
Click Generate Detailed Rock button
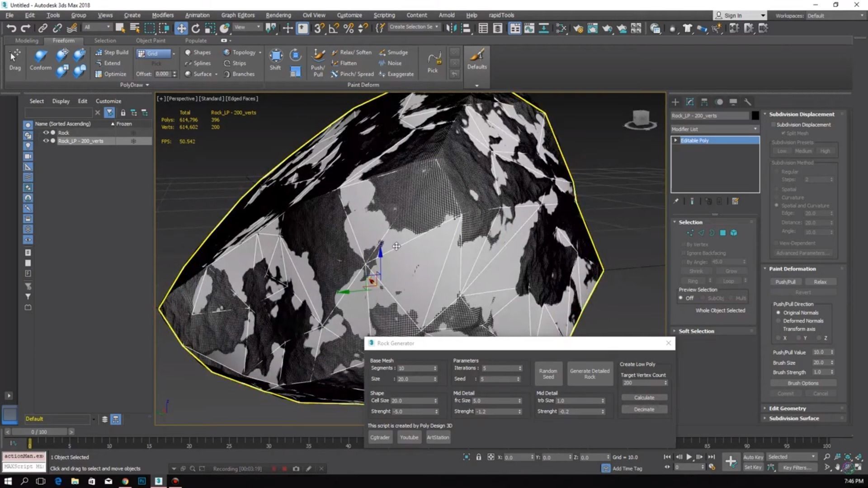(x=590, y=374)
